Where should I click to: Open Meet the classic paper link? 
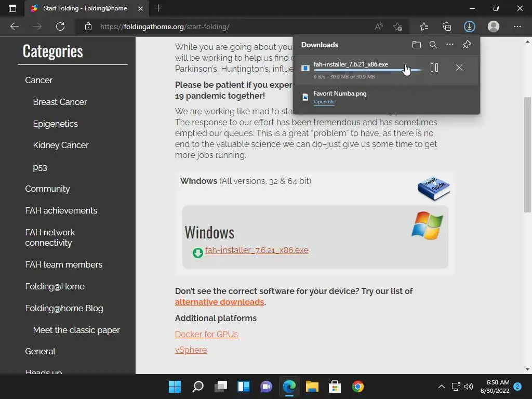point(76,330)
